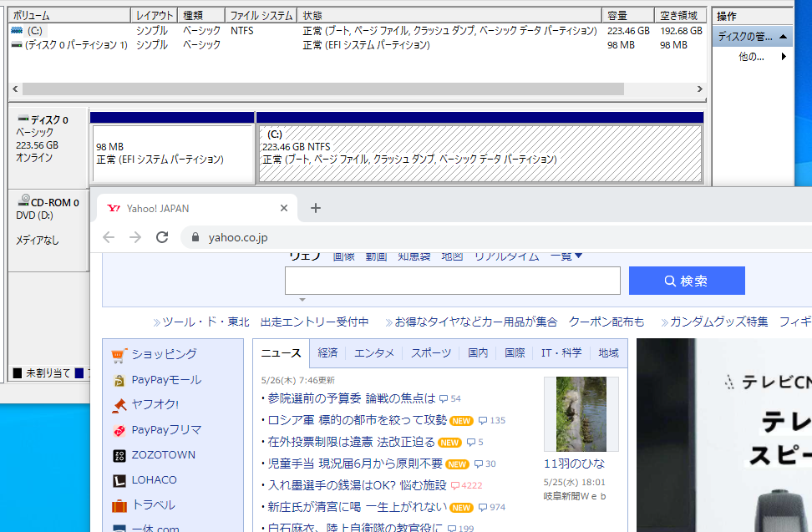The image size is (812, 532).
Task: Click the PayPayモール bag icon
Action: tap(119, 381)
